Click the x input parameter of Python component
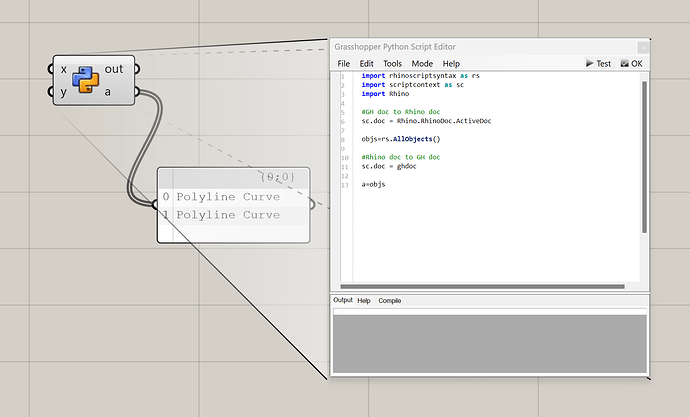The width and height of the screenshot is (690, 417). click(x=64, y=70)
